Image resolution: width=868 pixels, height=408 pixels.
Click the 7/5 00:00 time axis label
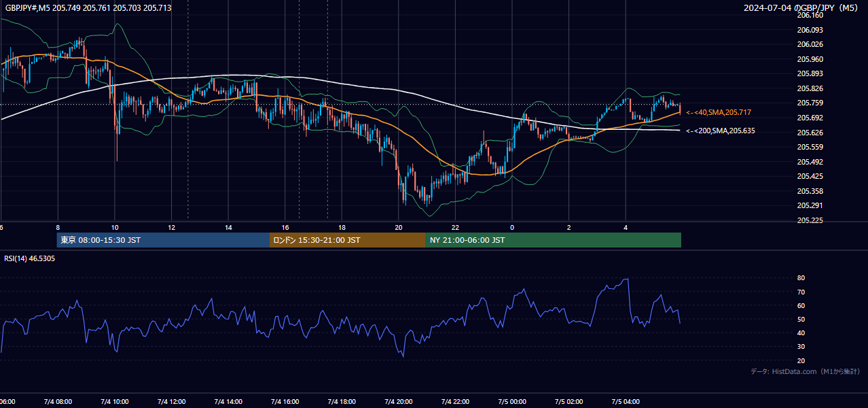512,402
